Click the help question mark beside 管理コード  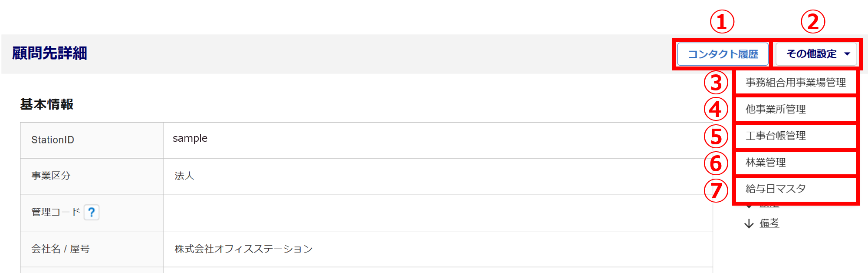91,212
